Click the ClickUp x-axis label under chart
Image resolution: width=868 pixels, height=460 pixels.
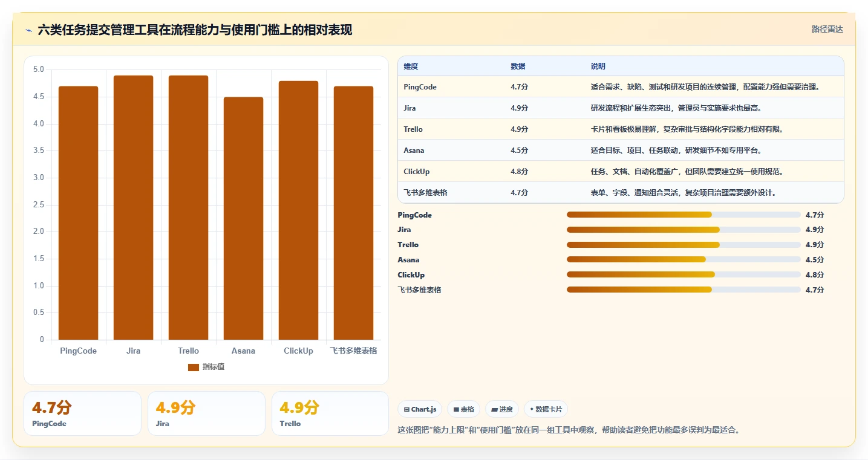(x=299, y=351)
